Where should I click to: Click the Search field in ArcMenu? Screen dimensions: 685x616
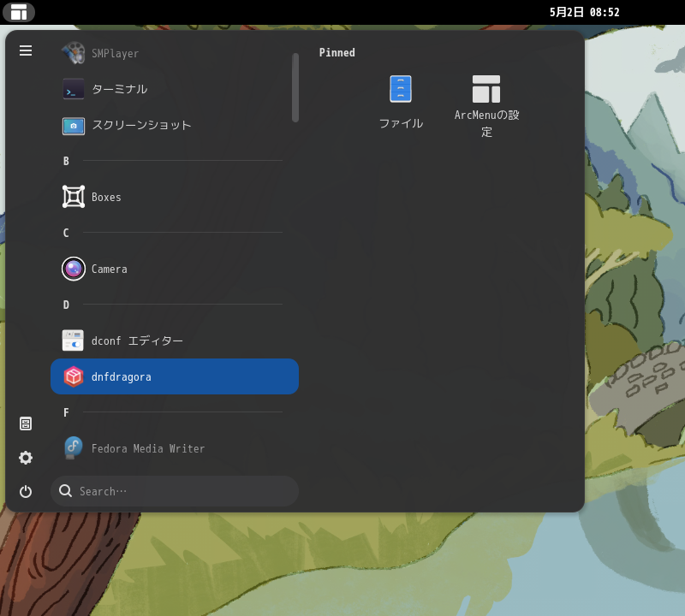[x=175, y=491]
